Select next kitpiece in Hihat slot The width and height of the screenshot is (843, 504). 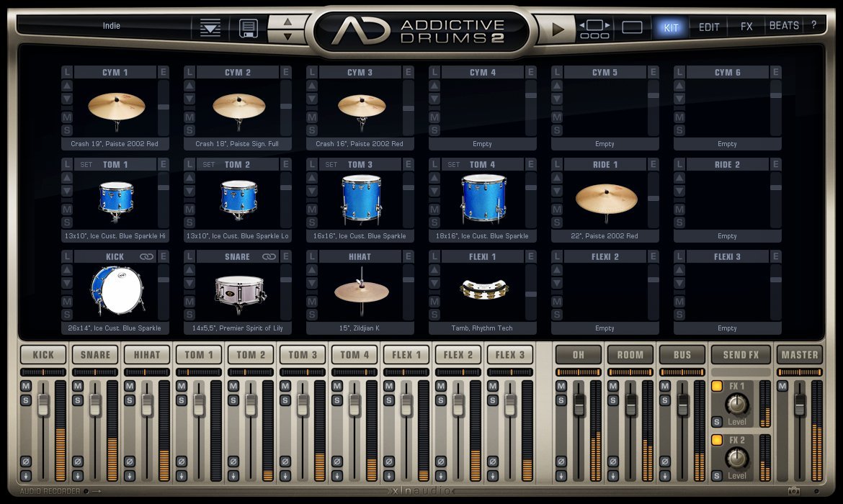pos(312,283)
